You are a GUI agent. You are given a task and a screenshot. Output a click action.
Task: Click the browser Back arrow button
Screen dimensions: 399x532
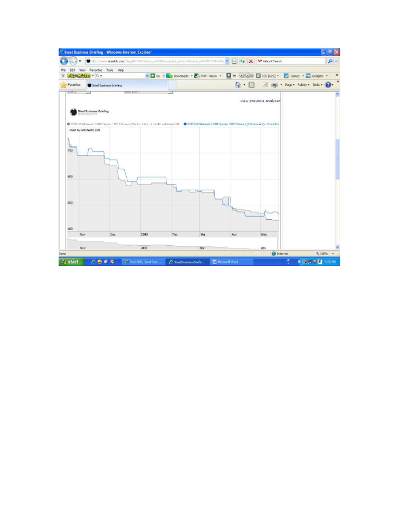[x=64, y=61]
